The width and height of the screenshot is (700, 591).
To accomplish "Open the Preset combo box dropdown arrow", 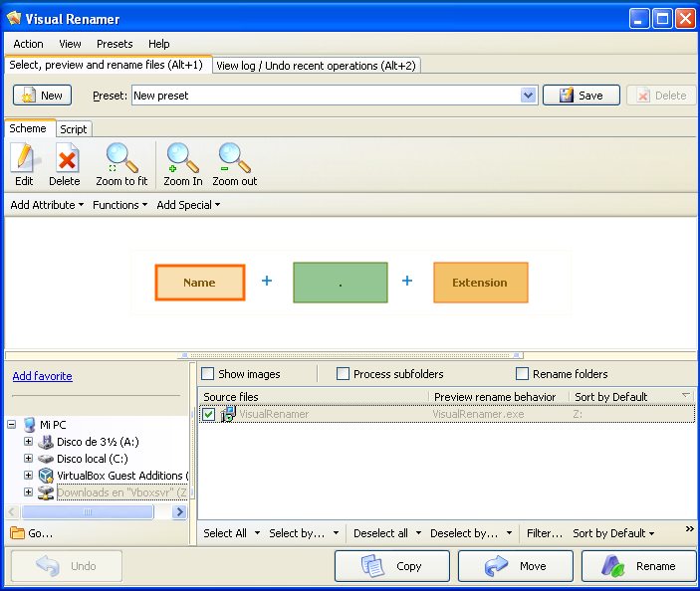I will click(x=528, y=96).
